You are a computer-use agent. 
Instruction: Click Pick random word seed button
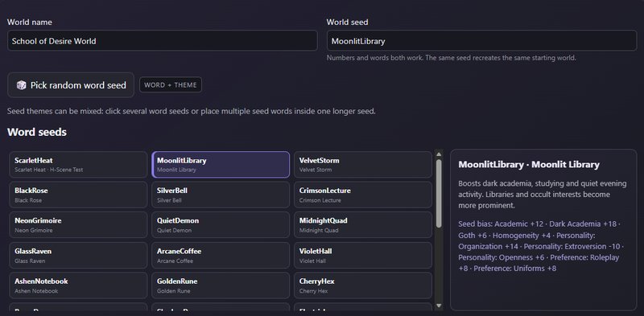click(71, 85)
